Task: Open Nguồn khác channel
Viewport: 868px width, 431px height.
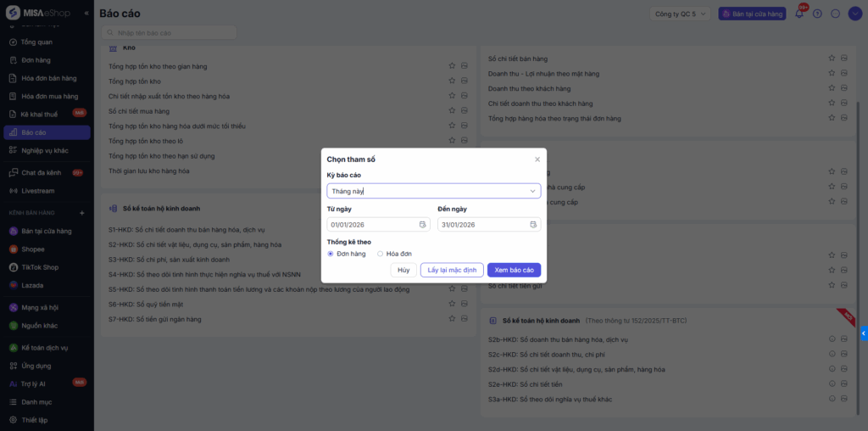Action: [47, 326]
